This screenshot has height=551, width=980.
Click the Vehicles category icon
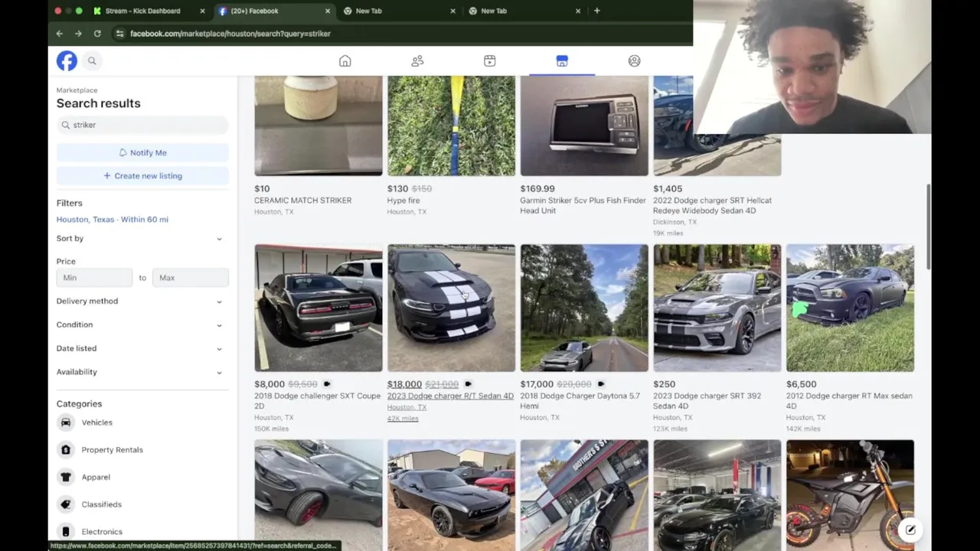click(x=66, y=422)
